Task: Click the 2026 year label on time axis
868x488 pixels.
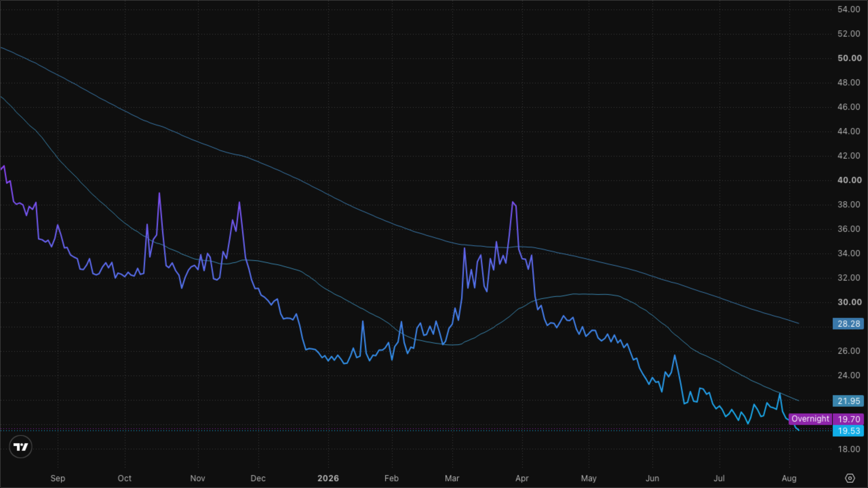Action: 328,478
